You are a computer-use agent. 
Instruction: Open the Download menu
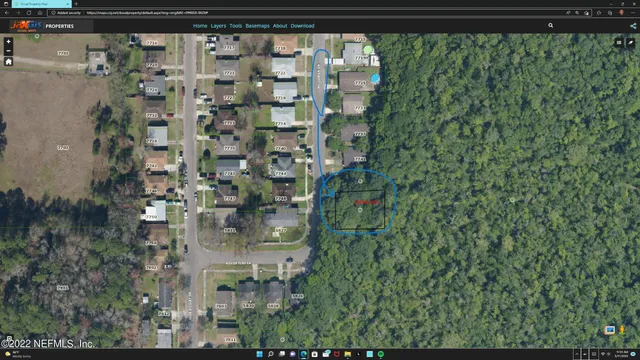(x=302, y=26)
